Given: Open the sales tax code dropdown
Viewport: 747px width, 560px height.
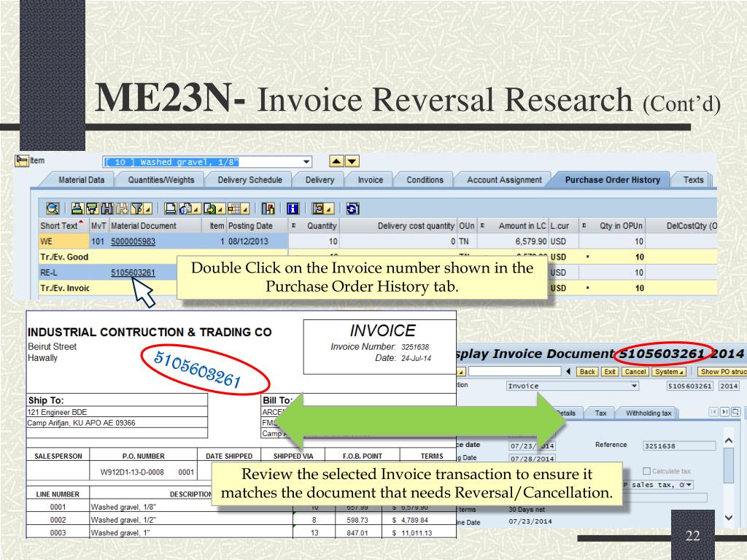Looking at the screenshot, I should [689, 485].
